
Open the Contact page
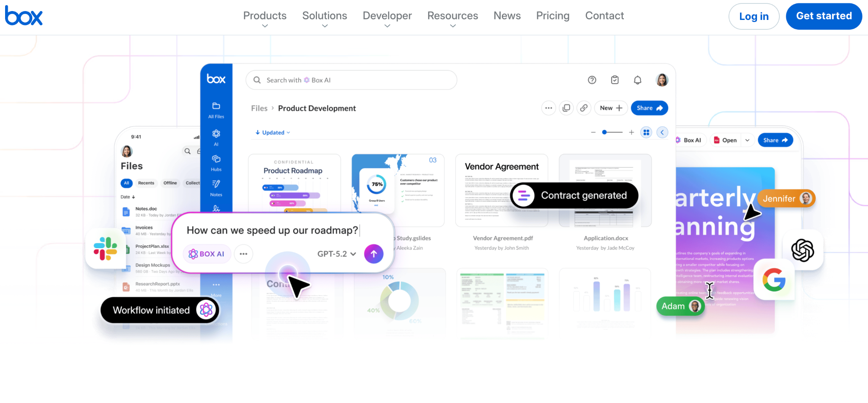click(x=604, y=16)
